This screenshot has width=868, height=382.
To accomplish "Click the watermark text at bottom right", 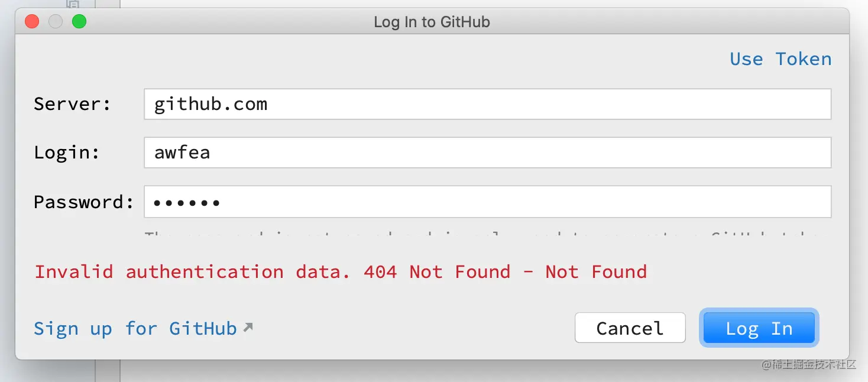I will [808, 364].
